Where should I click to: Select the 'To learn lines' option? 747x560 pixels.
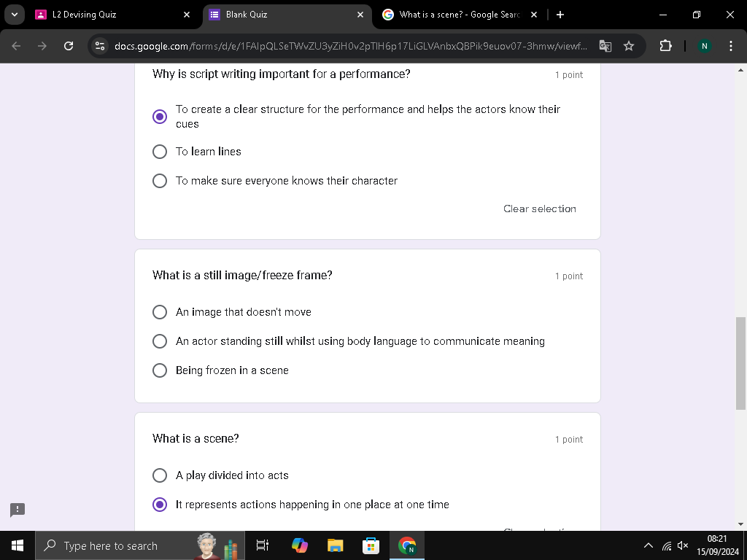(160, 152)
